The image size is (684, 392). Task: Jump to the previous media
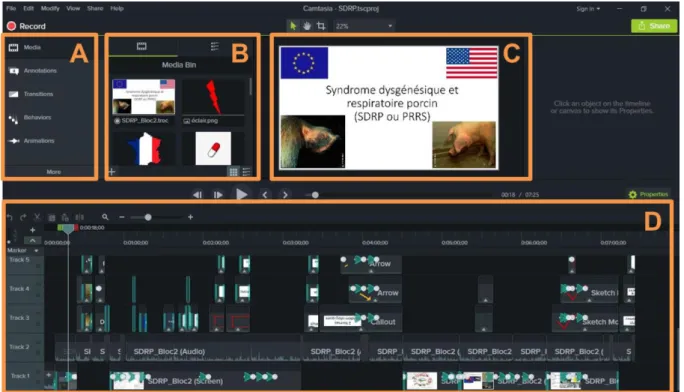(265, 194)
